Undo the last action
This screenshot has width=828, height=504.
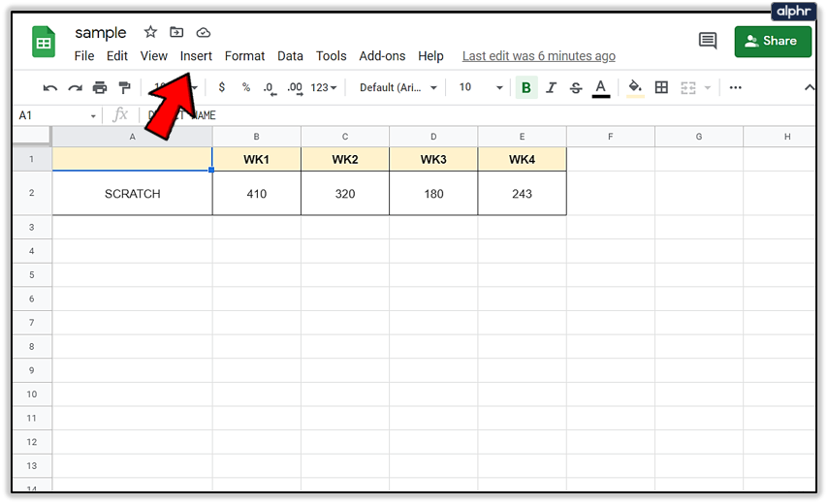(x=50, y=87)
